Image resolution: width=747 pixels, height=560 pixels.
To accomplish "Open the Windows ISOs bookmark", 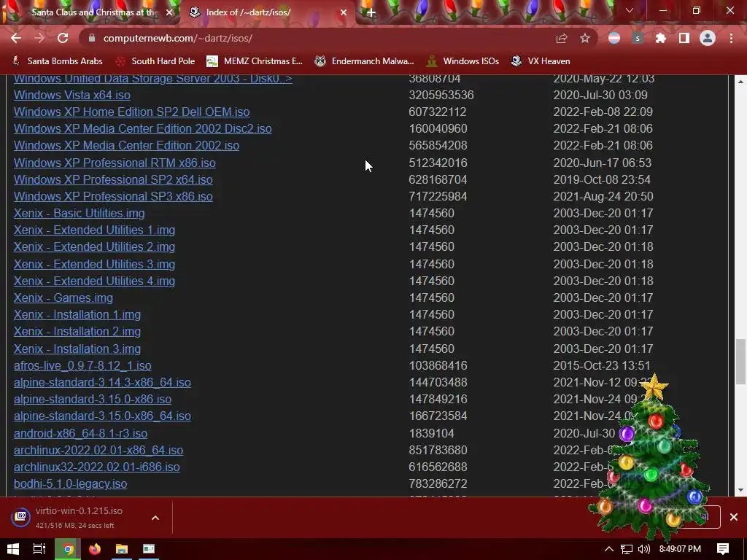I will point(463,61).
